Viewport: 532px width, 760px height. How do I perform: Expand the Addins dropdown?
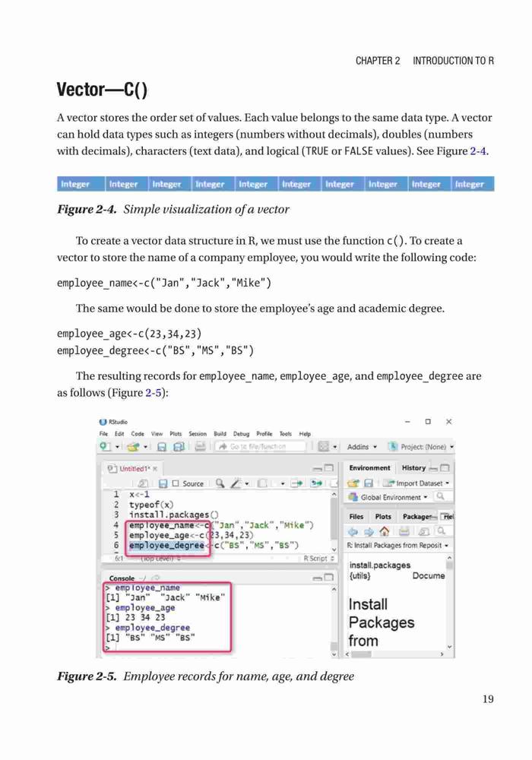click(x=362, y=447)
